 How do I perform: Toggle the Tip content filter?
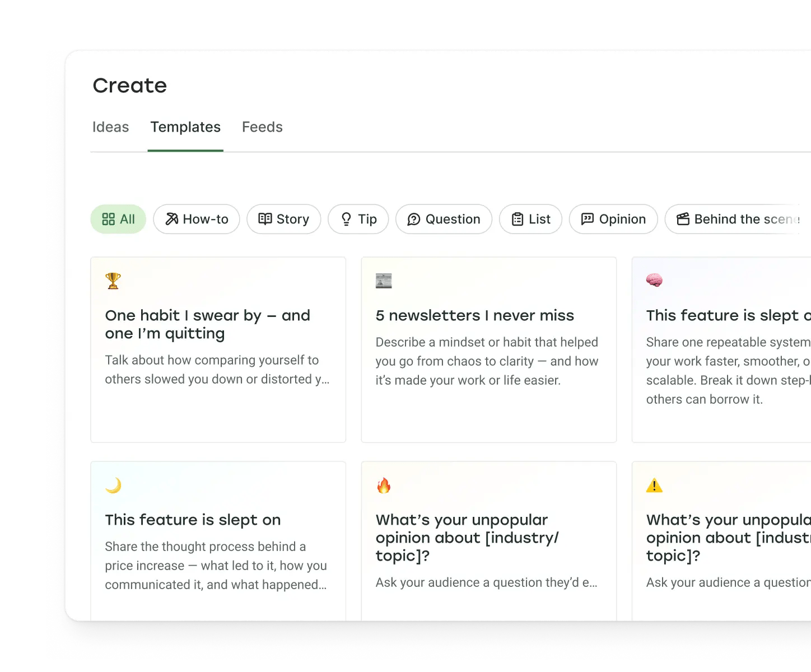point(358,219)
